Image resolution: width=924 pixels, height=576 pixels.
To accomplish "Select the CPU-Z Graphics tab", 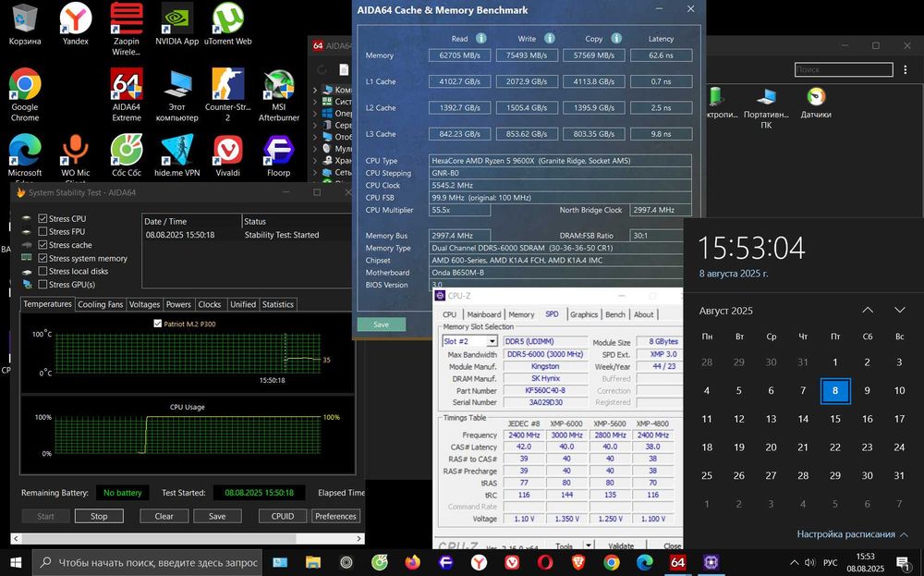I will click(x=584, y=314).
